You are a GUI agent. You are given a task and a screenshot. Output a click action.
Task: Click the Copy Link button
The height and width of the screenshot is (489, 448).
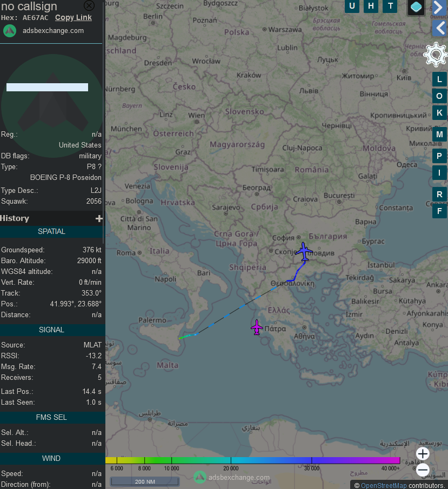click(x=73, y=17)
